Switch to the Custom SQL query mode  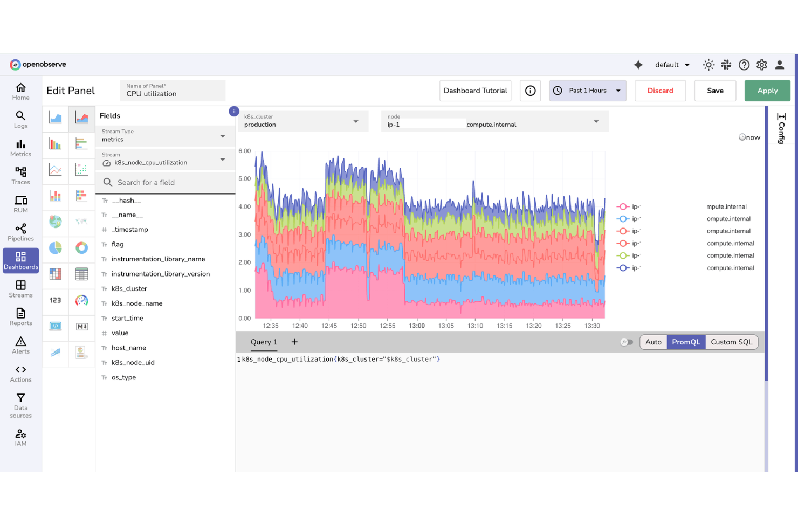(732, 342)
